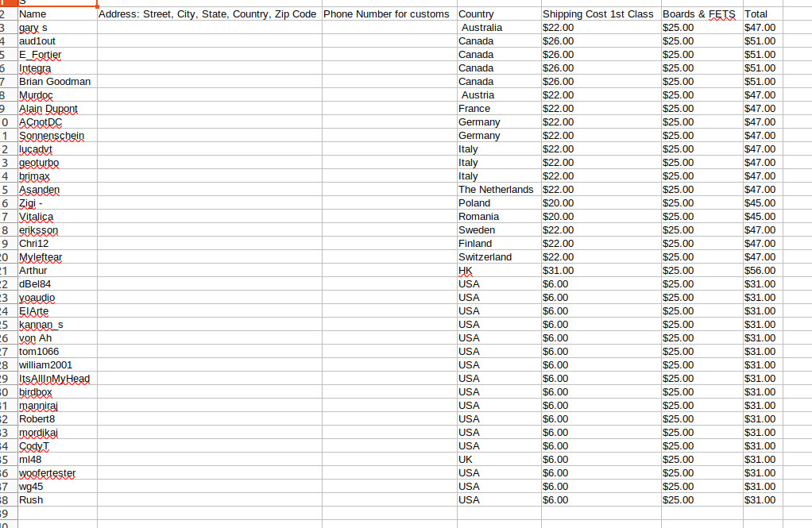Click the empty phone cell for Rush
Image resolution: width=812 pixels, height=528 pixels.
(x=389, y=499)
